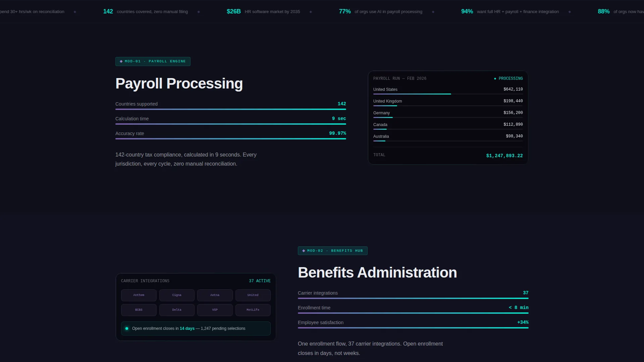Click the Employee satisfaction progress bar
The image size is (644, 362).
click(413, 328)
